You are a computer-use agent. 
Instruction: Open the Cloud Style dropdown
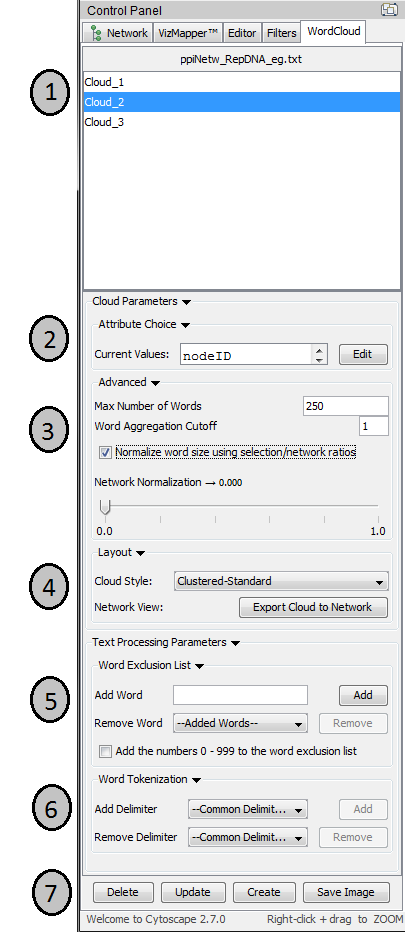coord(281,581)
